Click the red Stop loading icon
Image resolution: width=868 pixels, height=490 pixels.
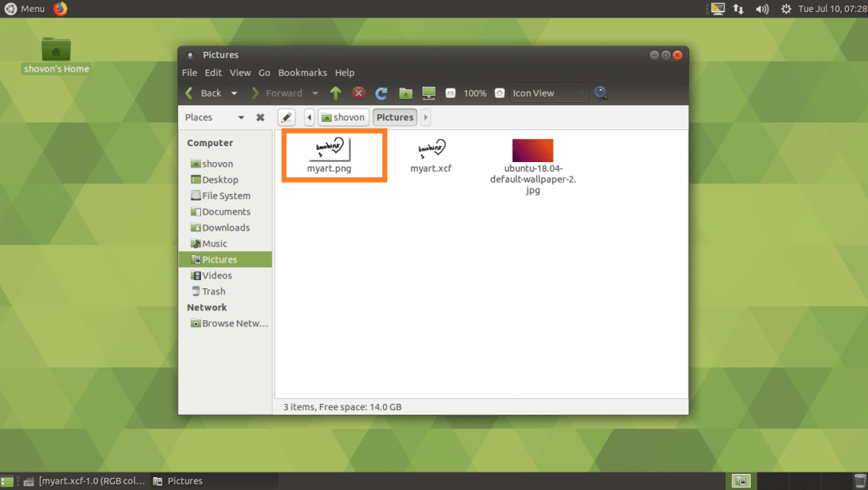point(359,93)
